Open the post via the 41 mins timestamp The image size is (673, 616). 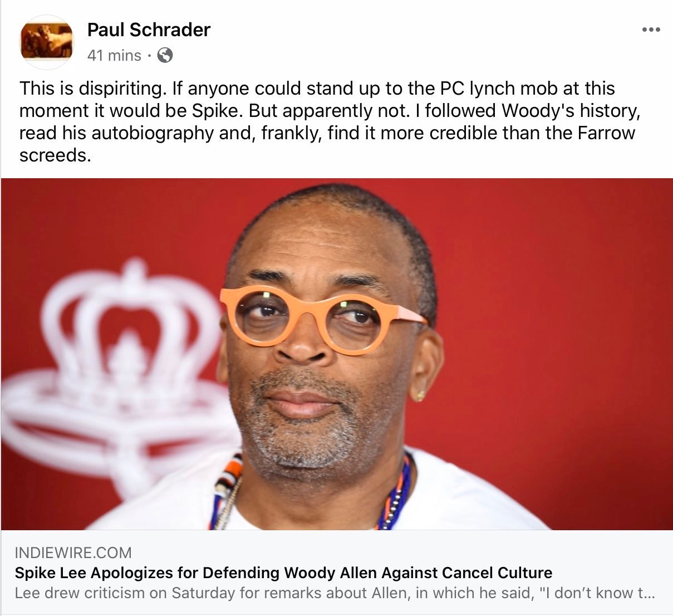tap(114, 55)
